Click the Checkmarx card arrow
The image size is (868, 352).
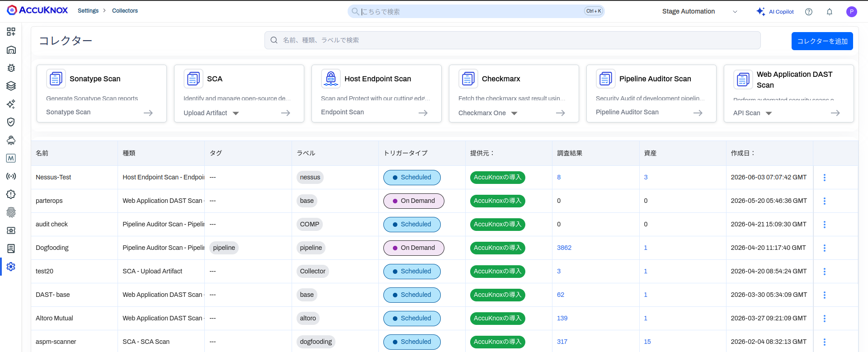point(561,113)
